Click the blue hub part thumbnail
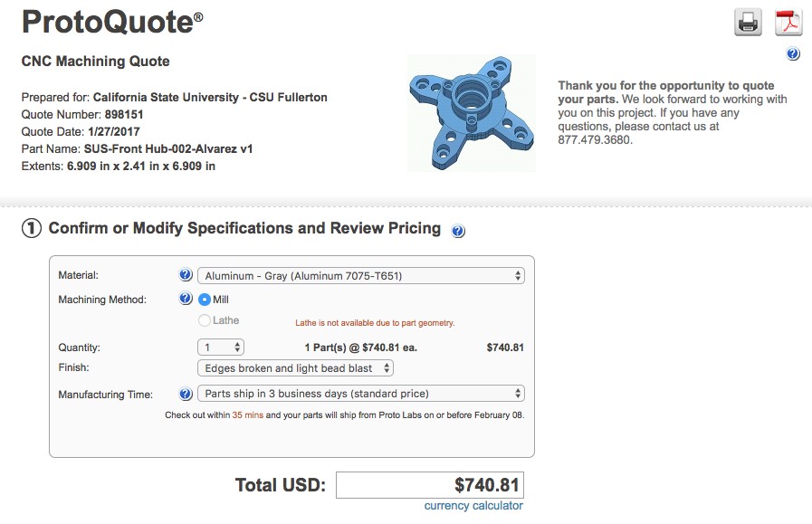This screenshot has width=812, height=524. 472,113
